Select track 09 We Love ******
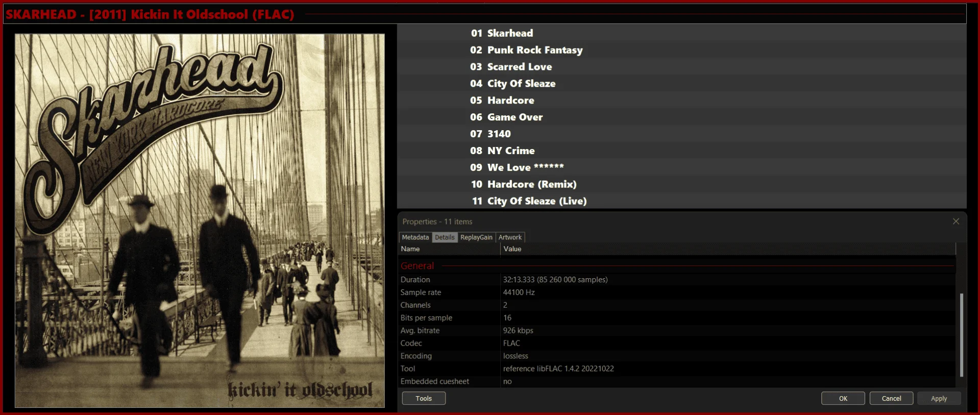Image resolution: width=980 pixels, height=415 pixels. pyautogui.click(x=682, y=167)
